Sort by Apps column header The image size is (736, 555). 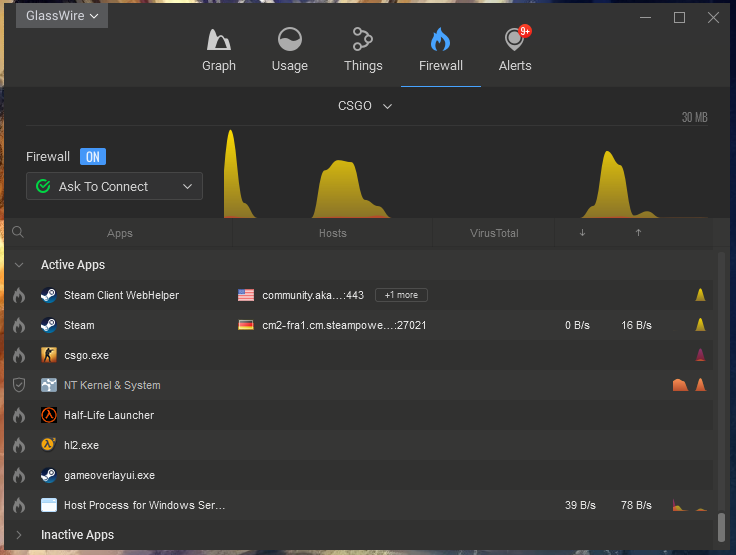[120, 233]
